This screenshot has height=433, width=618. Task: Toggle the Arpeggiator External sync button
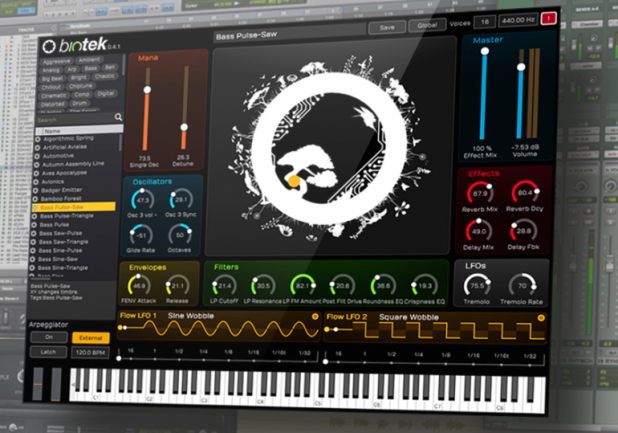pos(91,338)
